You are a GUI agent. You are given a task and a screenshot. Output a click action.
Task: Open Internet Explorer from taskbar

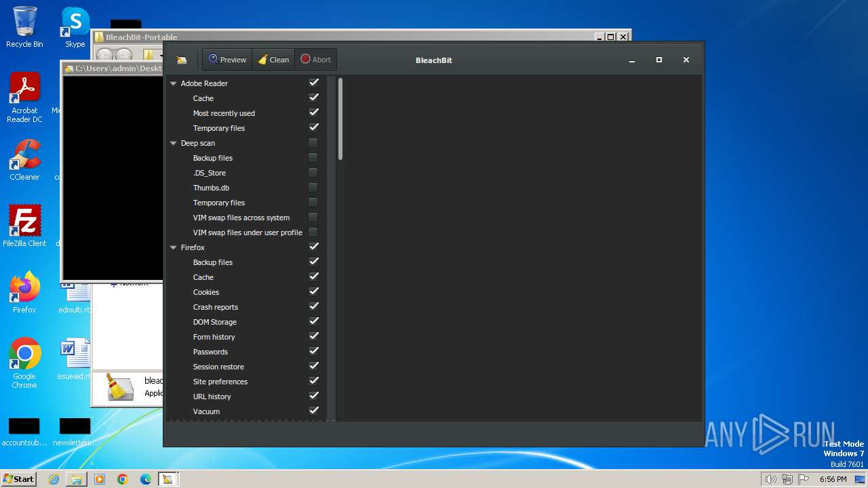tap(54, 479)
